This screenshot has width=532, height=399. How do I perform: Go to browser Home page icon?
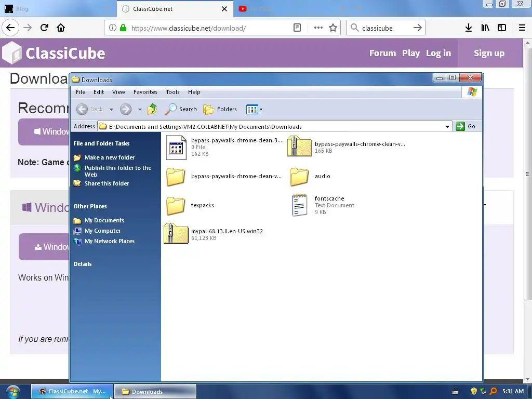61,28
